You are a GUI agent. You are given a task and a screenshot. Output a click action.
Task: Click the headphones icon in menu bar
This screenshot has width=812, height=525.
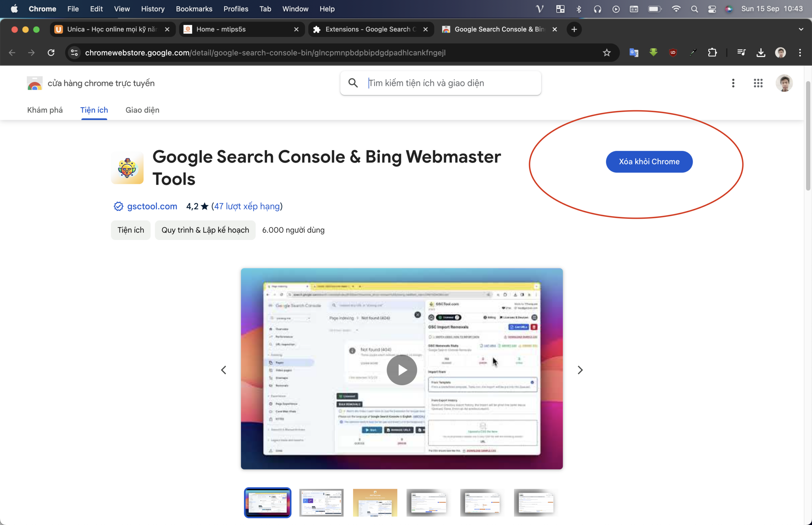[x=597, y=9]
